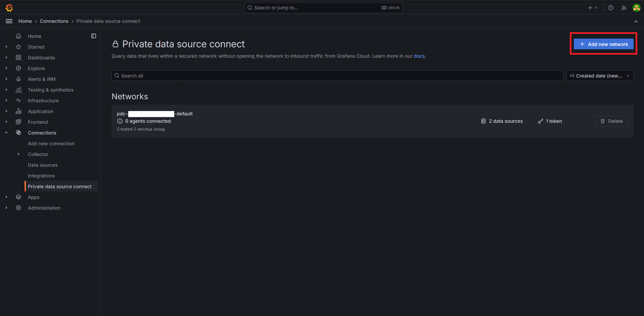Click the Connections plug icon
This screenshot has width=644, height=316.
point(18,133)
